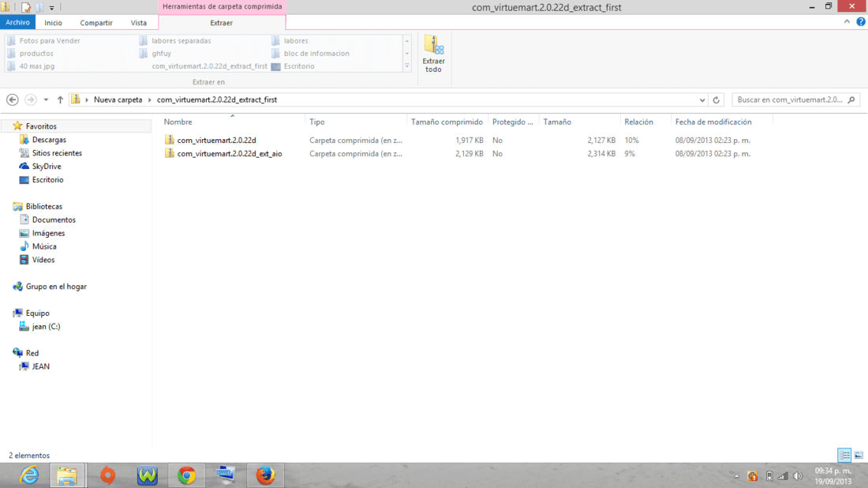Click the network signal tray icon

[783, 476]
